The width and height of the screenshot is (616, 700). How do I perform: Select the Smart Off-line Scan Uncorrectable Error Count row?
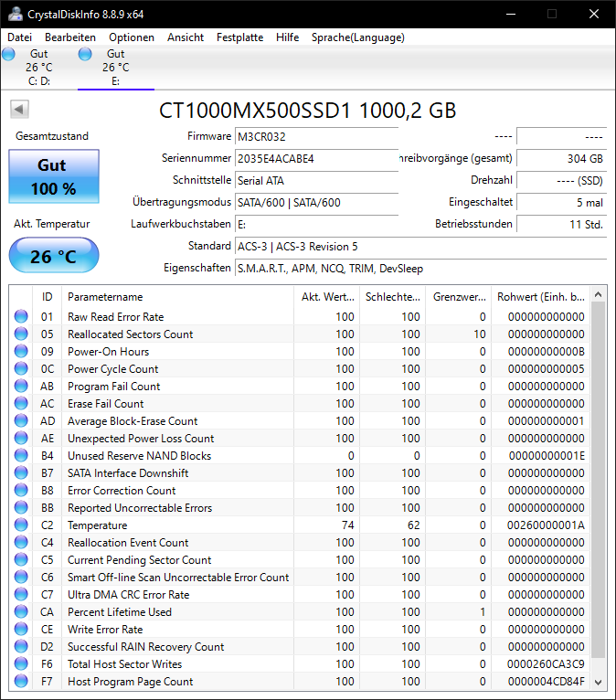coord(300,578)
